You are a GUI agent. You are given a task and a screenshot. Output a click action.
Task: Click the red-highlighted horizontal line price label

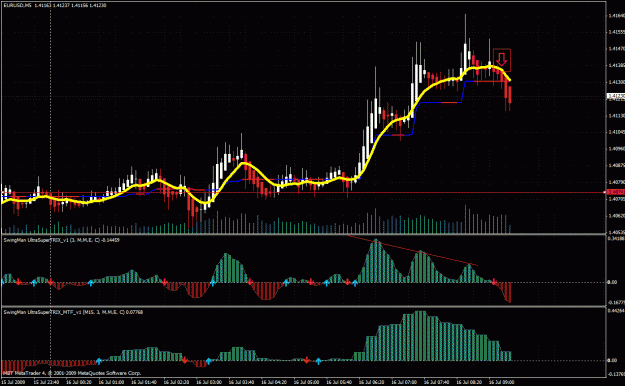coord(615,192)
